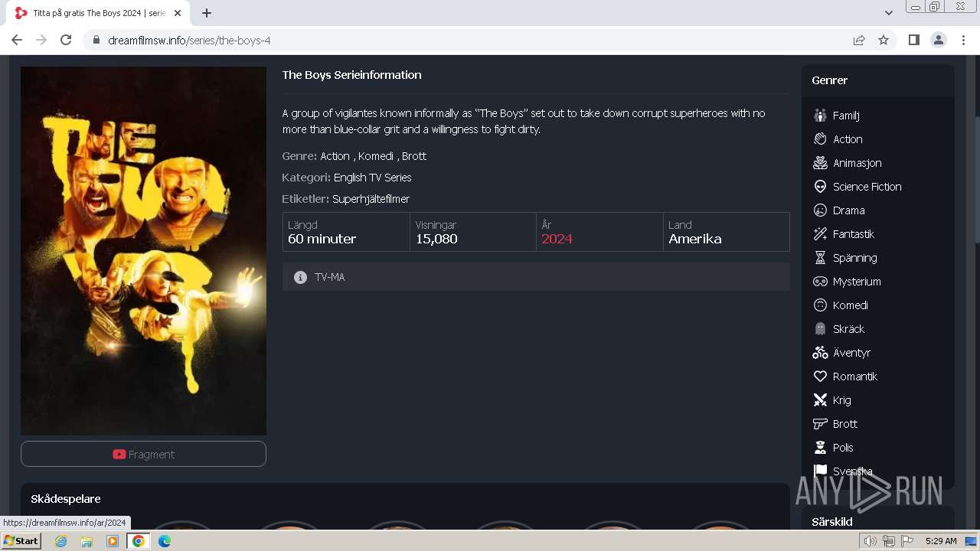Open the Action Center flag tray icon

click(x=907, y=541)
